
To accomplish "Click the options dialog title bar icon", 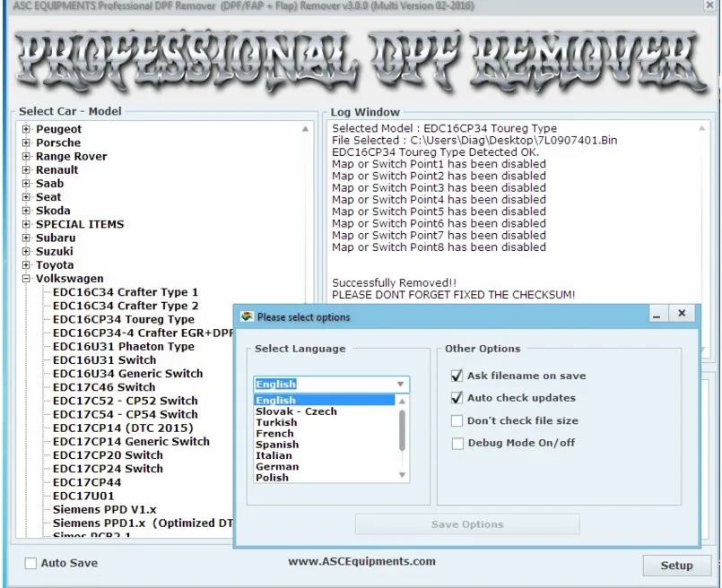I will [247, 316].
